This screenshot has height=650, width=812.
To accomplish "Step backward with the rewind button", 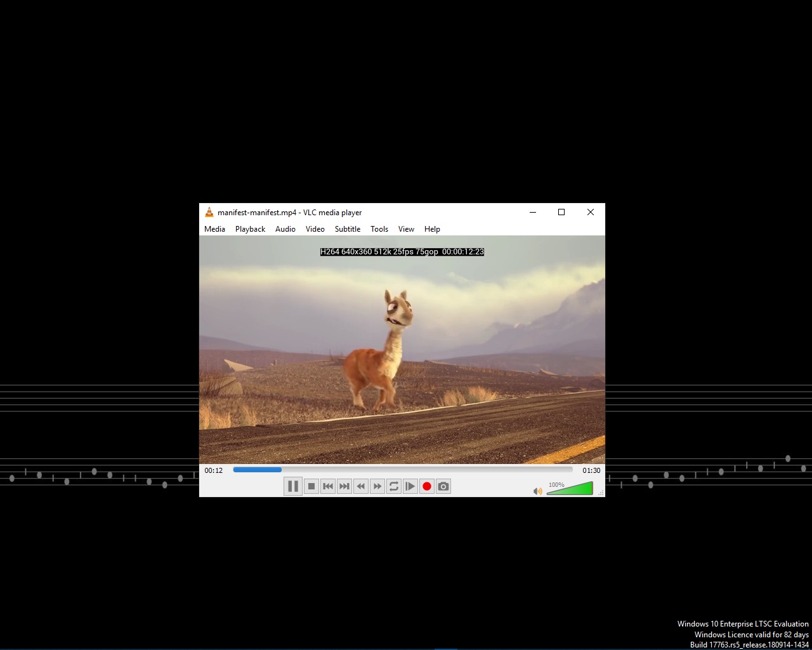I will pos(361,486).
